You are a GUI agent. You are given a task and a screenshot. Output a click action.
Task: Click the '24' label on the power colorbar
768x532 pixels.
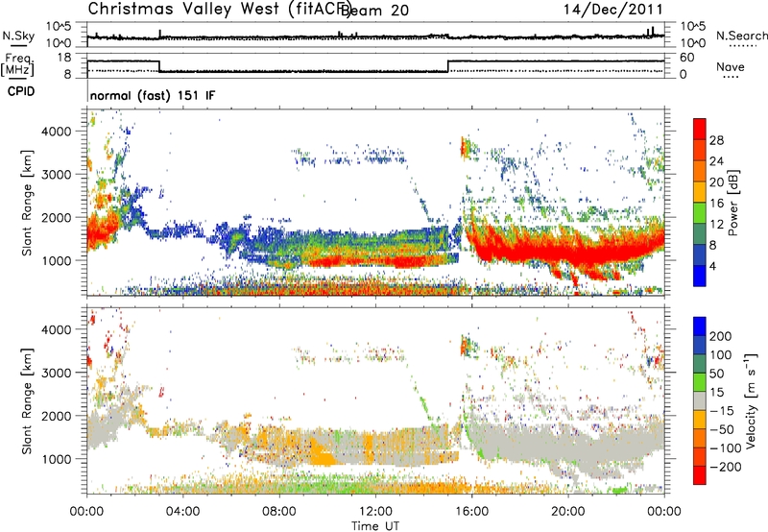[716, 161]
